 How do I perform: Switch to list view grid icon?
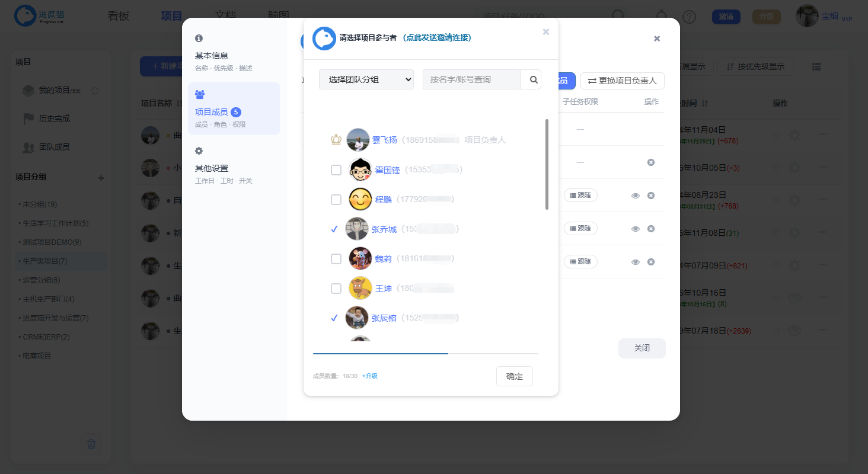tap(816, 66)
